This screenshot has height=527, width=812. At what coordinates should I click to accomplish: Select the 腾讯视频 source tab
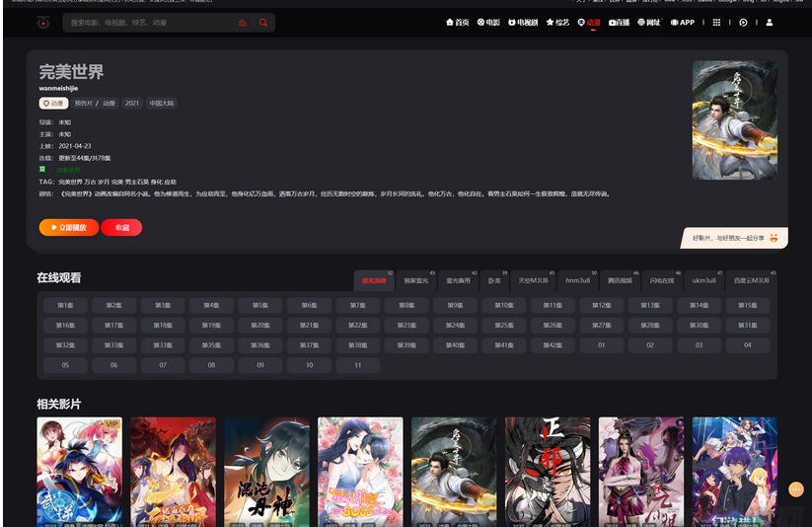pyautogui.click(x=620, y=280)
